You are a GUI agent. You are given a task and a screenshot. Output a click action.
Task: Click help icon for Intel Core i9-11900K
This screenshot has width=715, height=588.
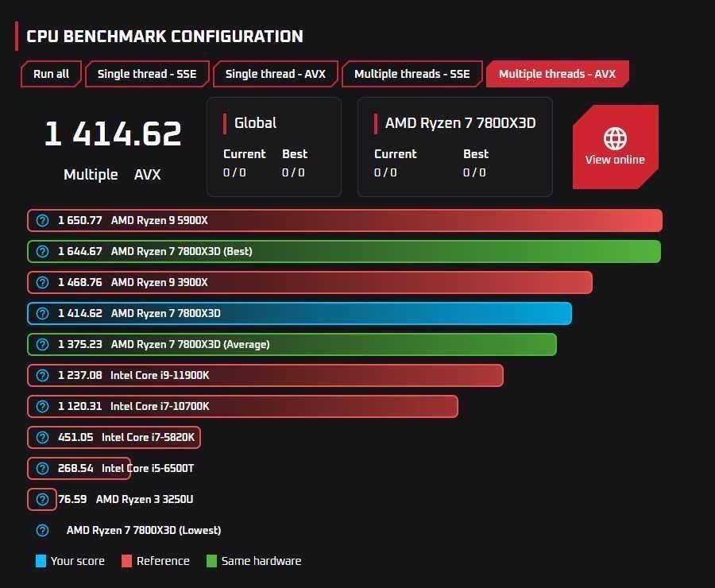point(42,375)
